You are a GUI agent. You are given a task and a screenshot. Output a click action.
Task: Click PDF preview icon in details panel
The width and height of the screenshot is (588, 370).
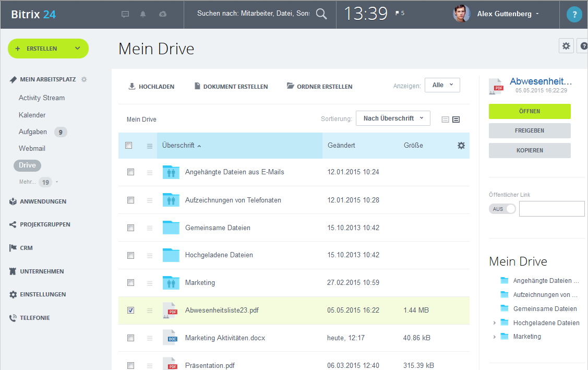497,86
